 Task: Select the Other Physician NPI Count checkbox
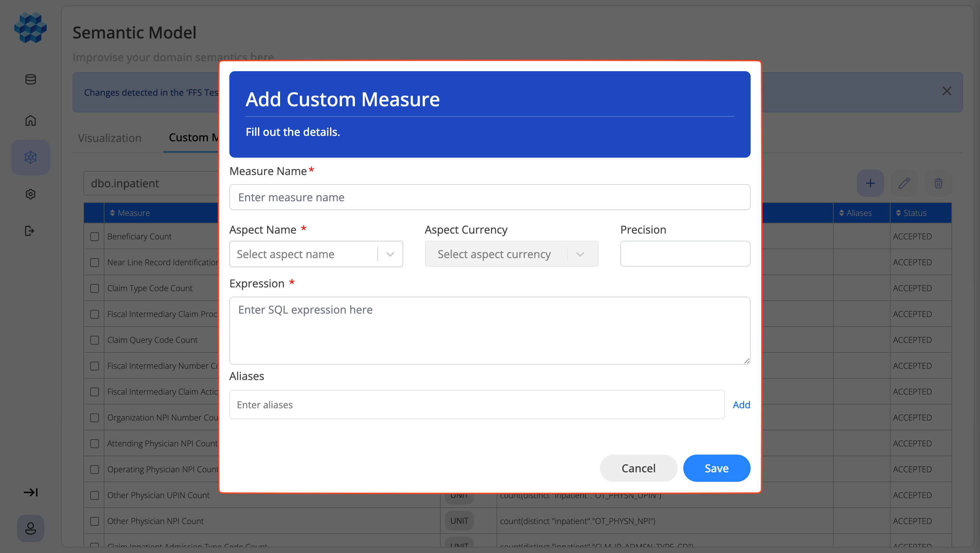(94, 521)
